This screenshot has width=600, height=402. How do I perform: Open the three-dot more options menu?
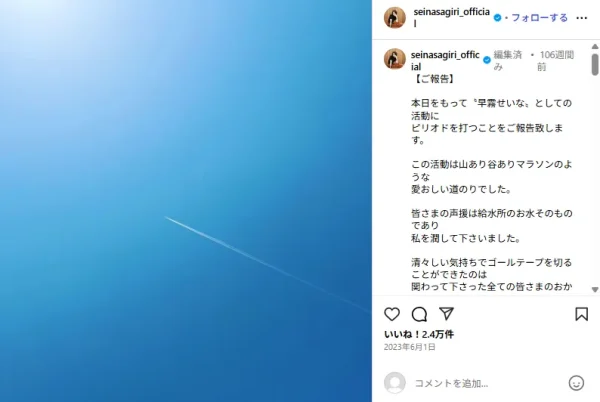[x=582, y=18]
